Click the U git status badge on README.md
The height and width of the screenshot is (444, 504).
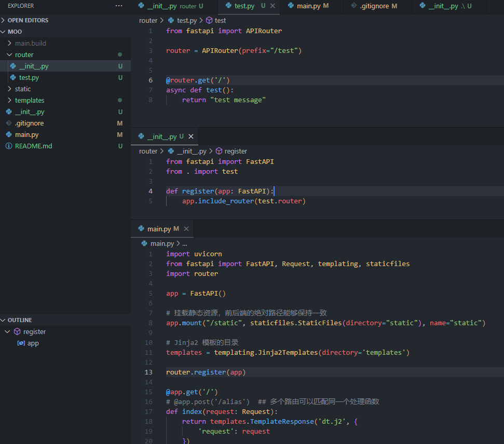(x=120, y=146)
